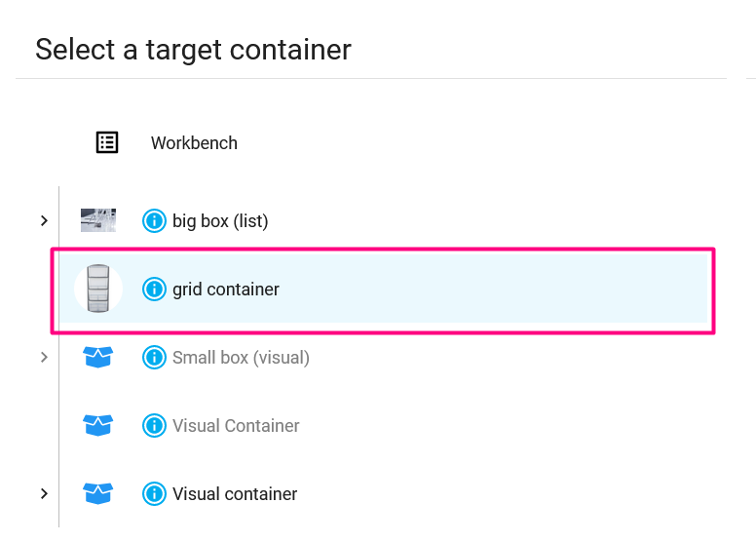This screenshot has width=756, height=542.
Task: Select the bottom Visual container label
Action: 235,493
